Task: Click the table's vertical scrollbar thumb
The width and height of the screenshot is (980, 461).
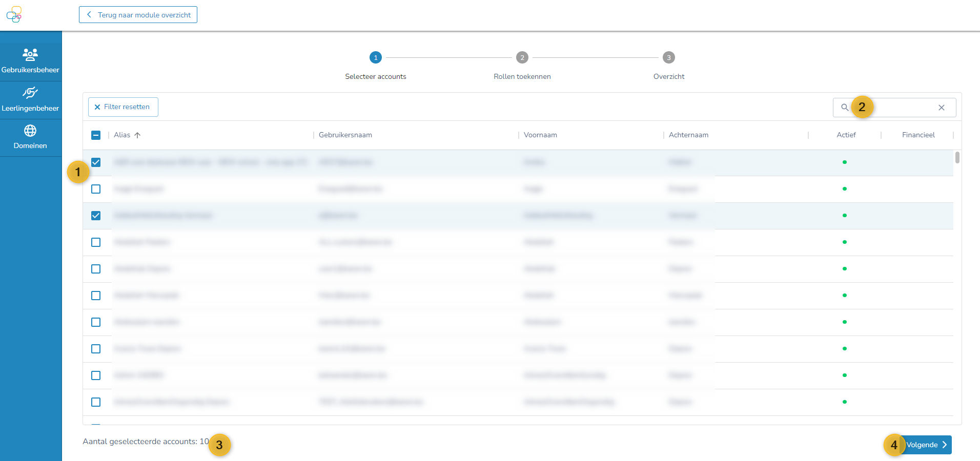Action: [957, 157]
